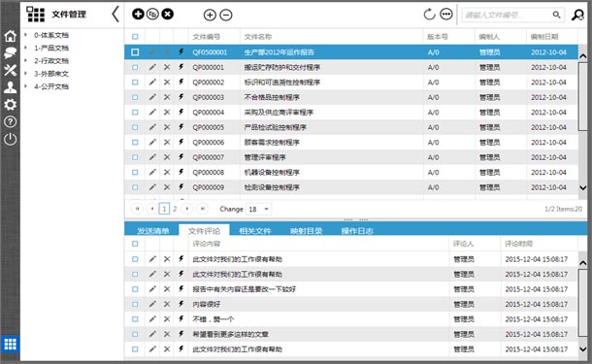This screenshot has width=592, height=364.
Task: Check the box for QP000009 row
Action: 135,187
